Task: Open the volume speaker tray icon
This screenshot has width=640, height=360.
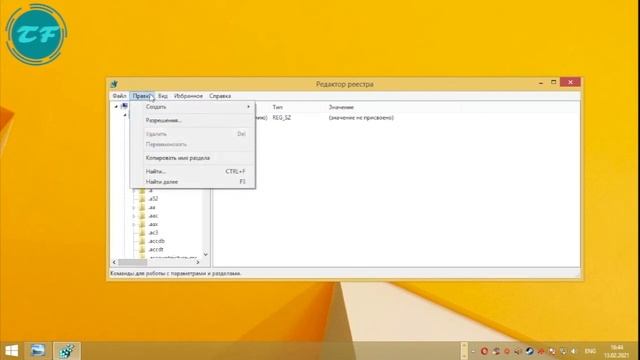Action: coord(573,351)
